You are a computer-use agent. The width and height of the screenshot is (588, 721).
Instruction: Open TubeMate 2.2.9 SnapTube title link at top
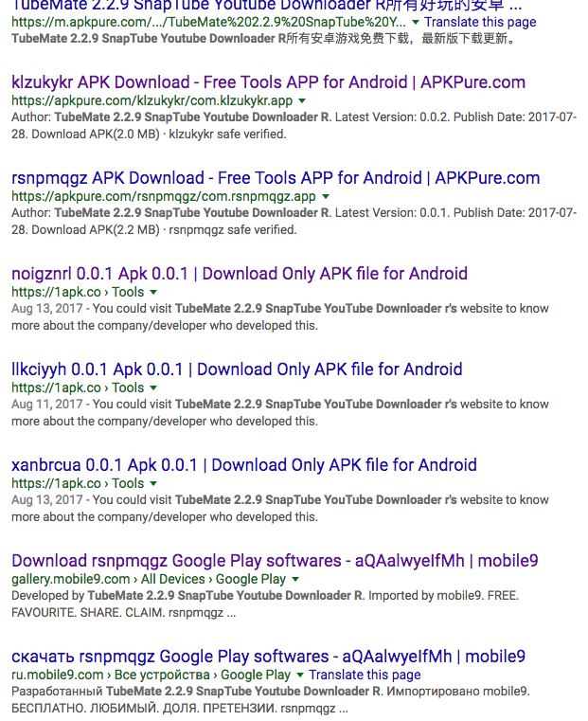(x=267, y=6)
